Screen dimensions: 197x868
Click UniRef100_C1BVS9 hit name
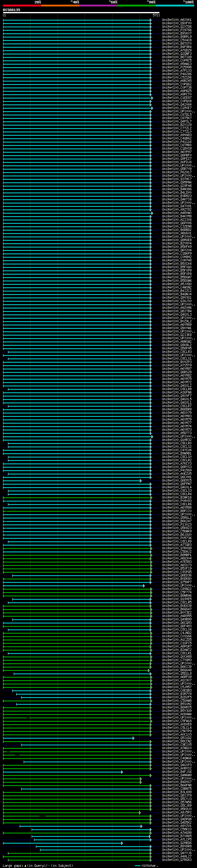(x=177, y=149)
